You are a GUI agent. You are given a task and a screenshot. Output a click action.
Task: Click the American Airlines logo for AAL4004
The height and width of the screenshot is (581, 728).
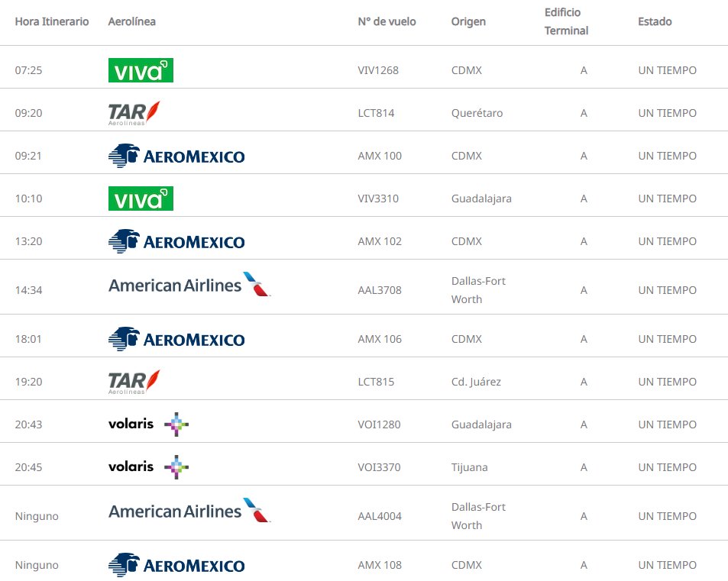(189, 511)
